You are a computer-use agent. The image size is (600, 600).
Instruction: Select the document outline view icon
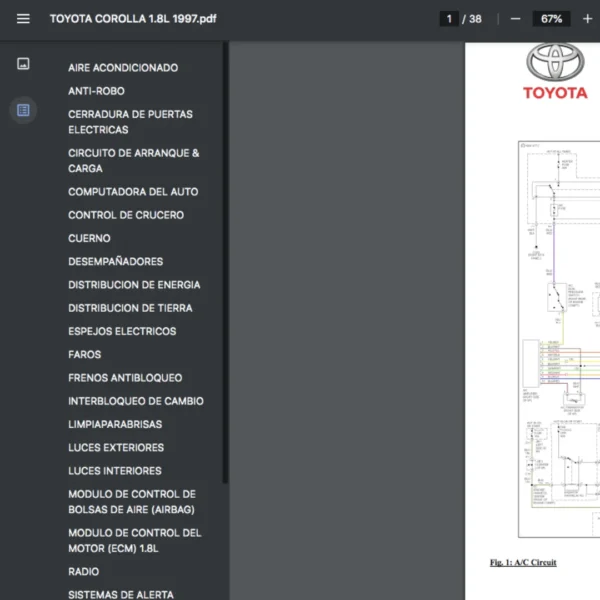click(x=23, y=110)
